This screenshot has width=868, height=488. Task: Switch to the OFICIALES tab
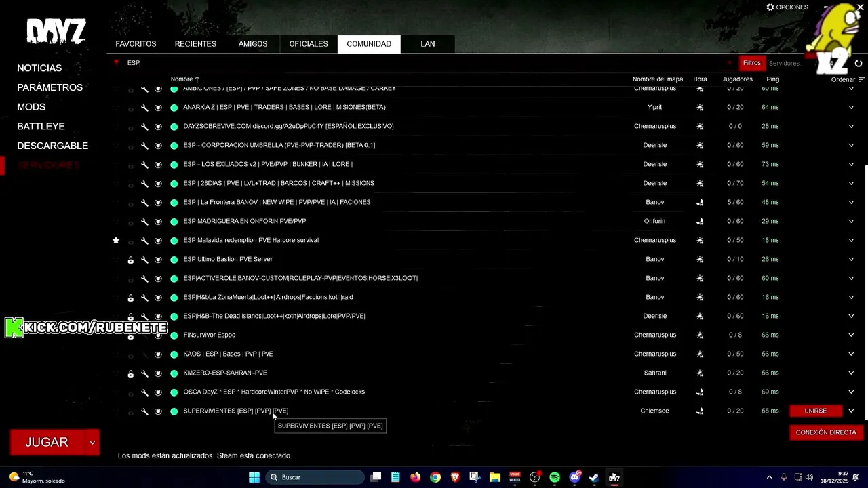click(x=309, y=44)
